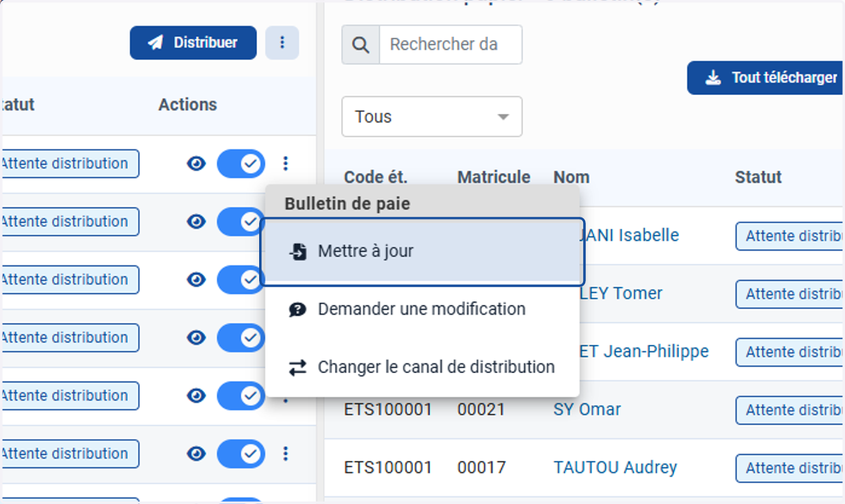Open SY Omar employee link
Image resolution: width=845 pixels, height=504 pixels.
tap(587, 409)
